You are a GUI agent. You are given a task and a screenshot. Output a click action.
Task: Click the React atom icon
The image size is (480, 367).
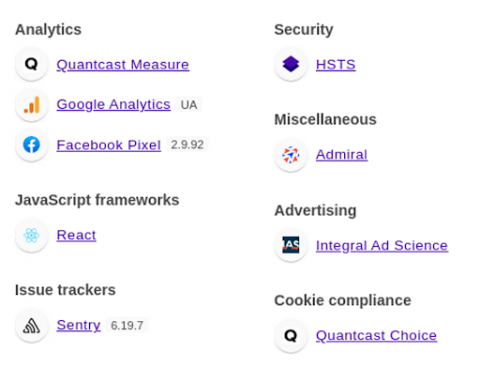31,235
